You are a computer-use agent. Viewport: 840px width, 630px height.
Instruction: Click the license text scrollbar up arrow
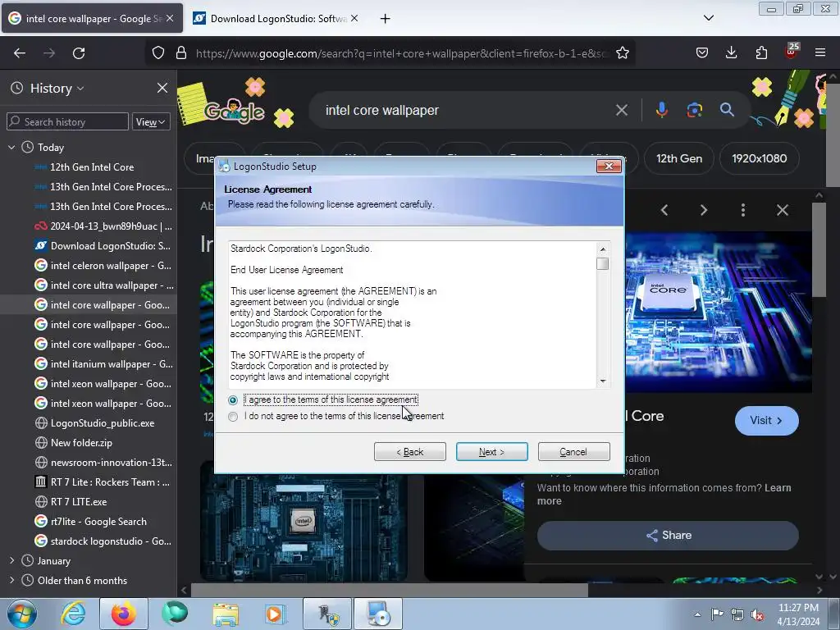click(x=603, y=249)
